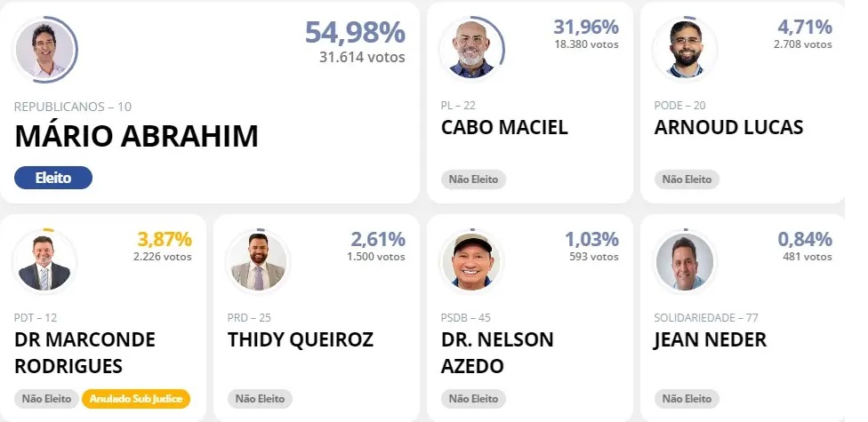Click Não Eleito badge under Cabo Maciel
This screenshot has width=868, height=422.
coord(473,179)
